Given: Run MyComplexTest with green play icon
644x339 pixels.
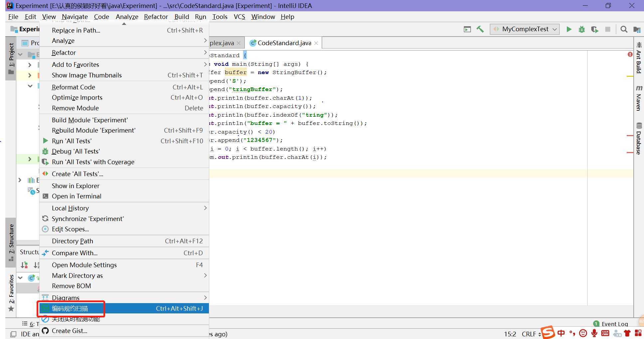Looking at the screenshot, I should pos(569,29).
